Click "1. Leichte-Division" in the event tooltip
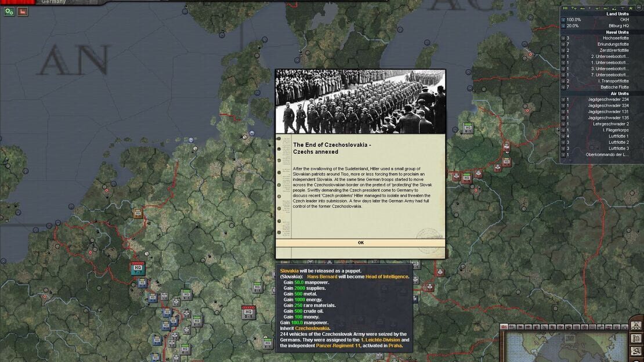Viewport: 644px width, 362px height. click(x=380, y=340)
